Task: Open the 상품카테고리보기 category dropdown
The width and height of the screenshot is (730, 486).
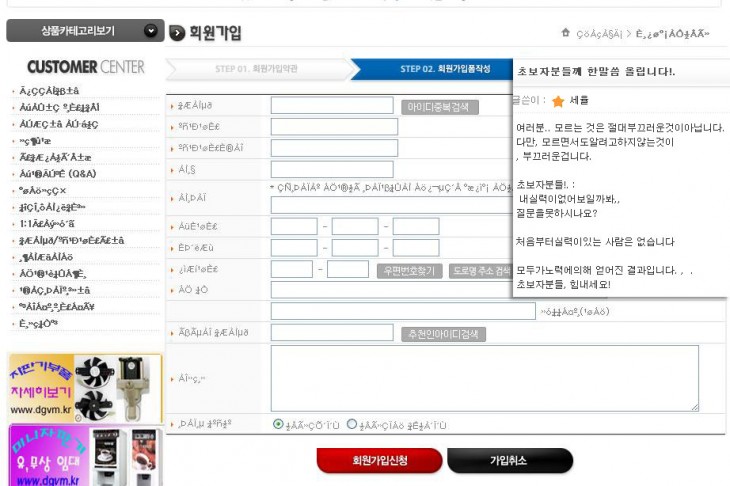Action: pos(85,31)
